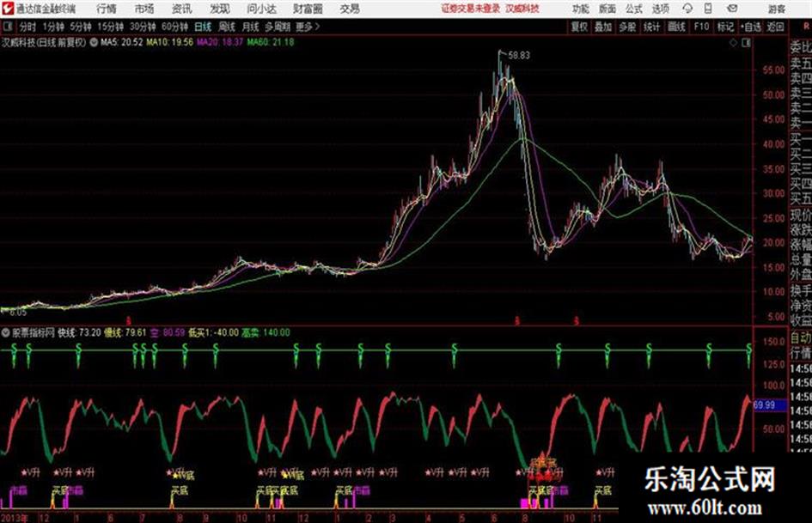Click the headset support icon
Screen dimensions: 812x523
pos(687,9)
